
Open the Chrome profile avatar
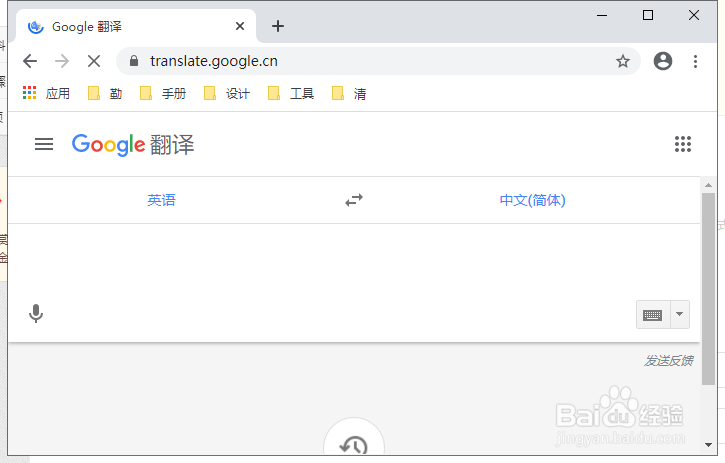(663, 61)
